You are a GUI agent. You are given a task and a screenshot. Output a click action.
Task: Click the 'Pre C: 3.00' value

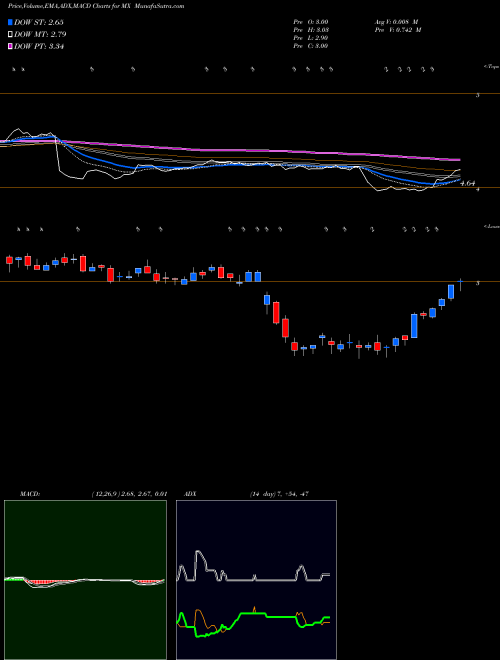click(311, 46)
